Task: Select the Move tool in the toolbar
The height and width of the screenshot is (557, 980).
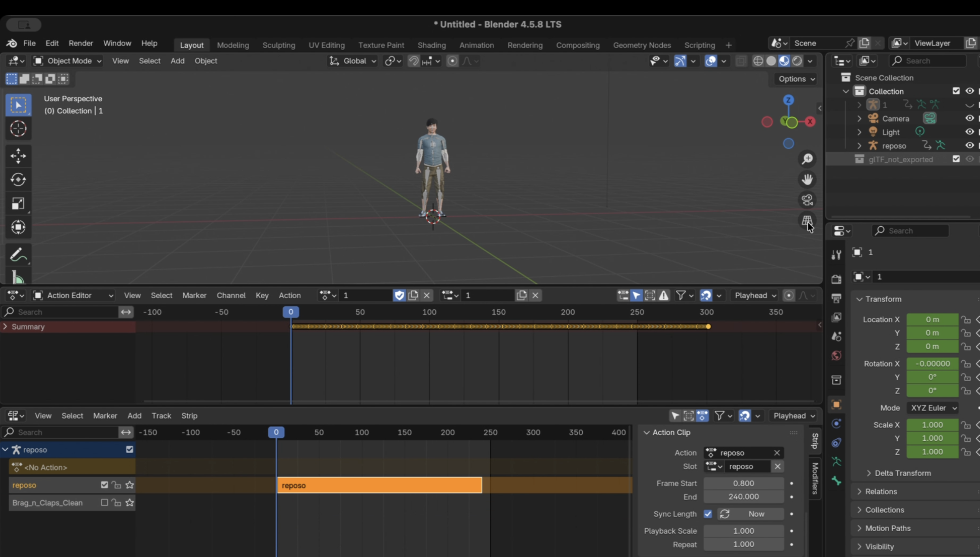Action: point(18,156)
